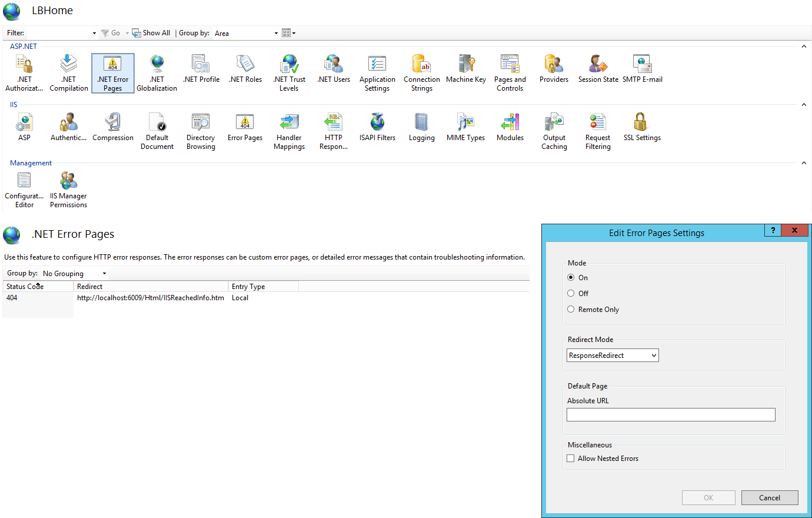812x518 pixels.
Task: Open SSL Settings feature
Action: [642, 128]
